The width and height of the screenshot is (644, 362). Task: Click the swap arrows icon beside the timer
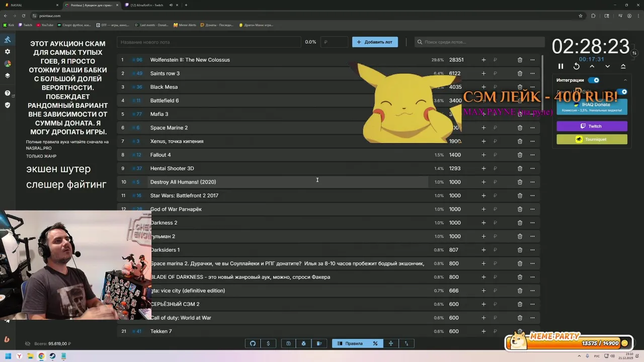[634, 53]
